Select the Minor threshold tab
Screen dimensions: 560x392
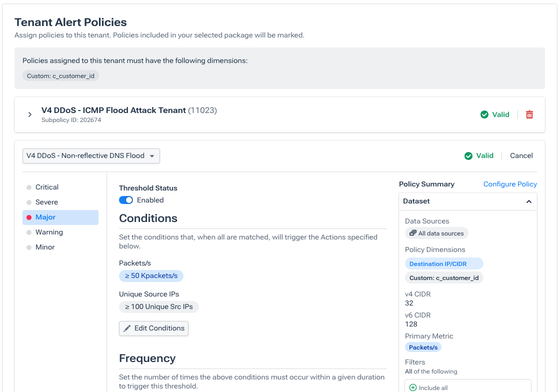(x=45, y=247)
